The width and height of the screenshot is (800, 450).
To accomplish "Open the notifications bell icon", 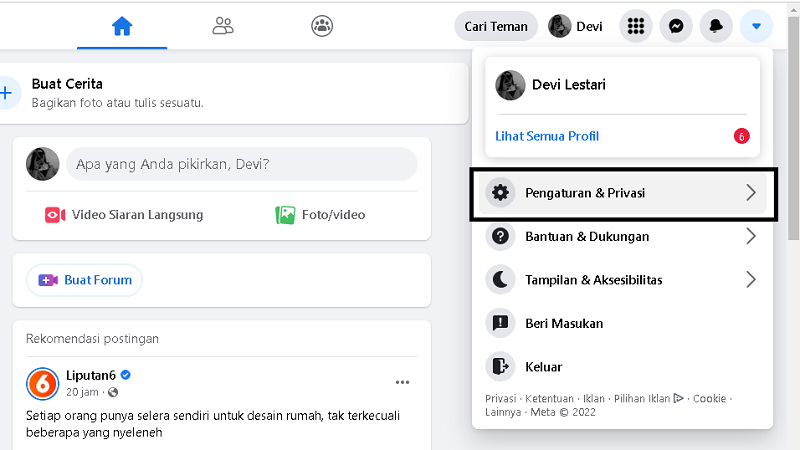I will pyautogui.click(x=716, y=26).
